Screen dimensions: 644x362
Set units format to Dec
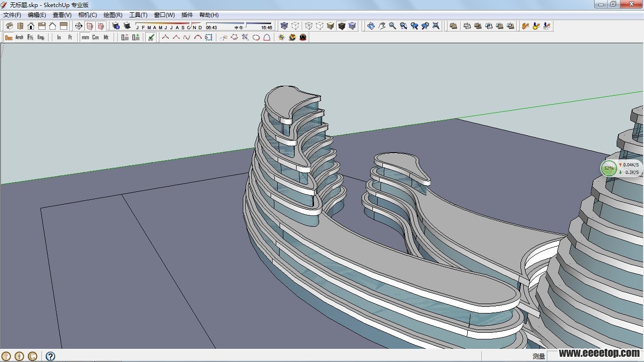click(8, 37)
